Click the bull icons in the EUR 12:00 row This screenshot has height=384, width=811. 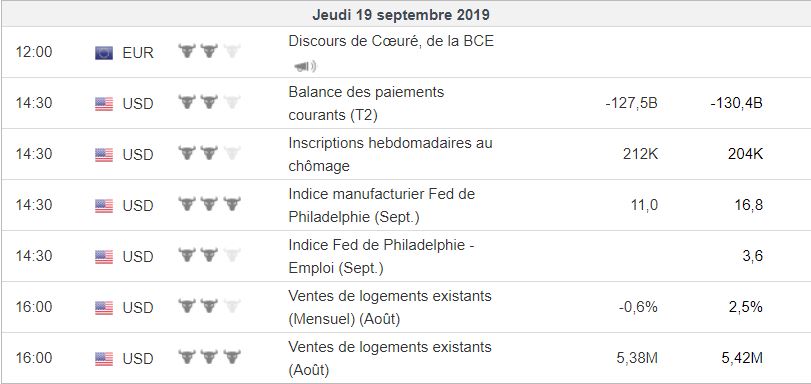pos(209,51)
